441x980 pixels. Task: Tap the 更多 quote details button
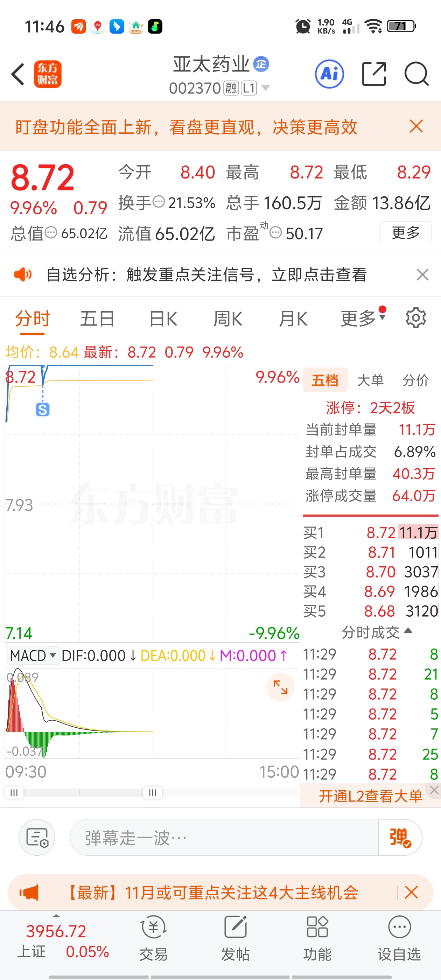tap(406, 232)
